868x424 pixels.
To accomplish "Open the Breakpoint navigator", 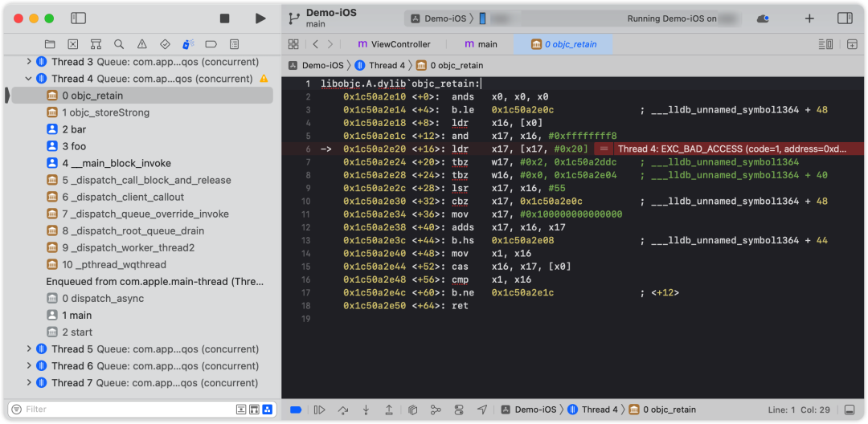I will 211,44.
